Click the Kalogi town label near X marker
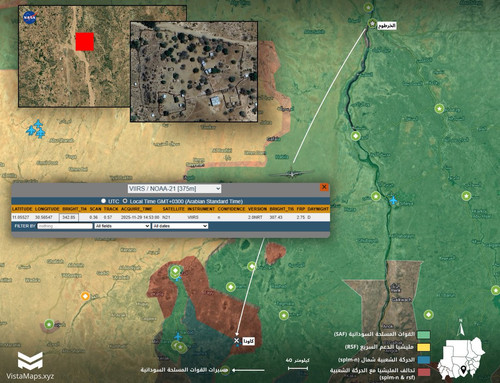This screenshot has width=500, height=383. (249, 341)
